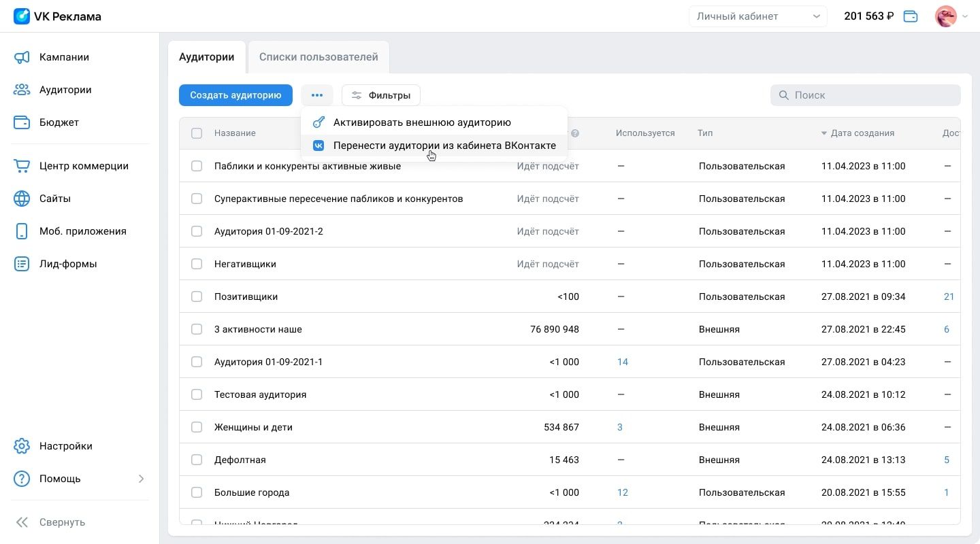Sort by Дата создания column header

862,133
